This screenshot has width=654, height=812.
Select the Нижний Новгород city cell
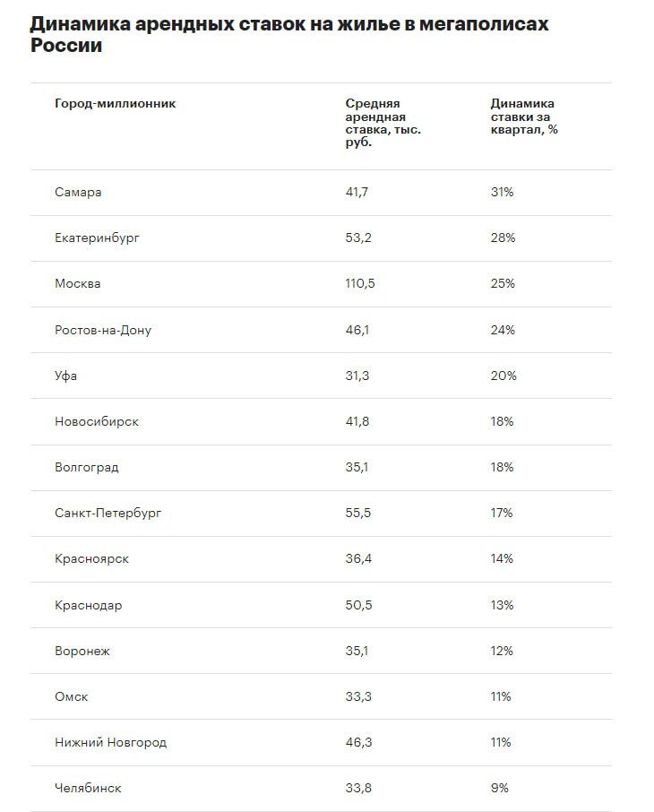(111, 742)
